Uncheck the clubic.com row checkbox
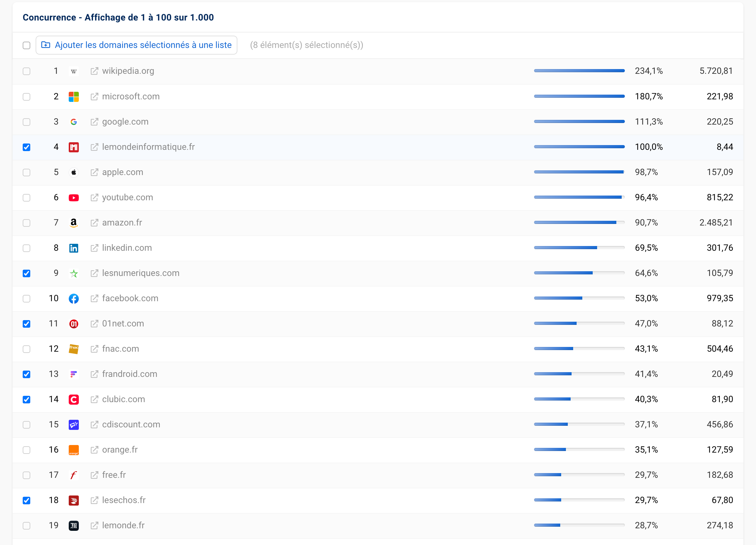The width and height of the screenshot is (756, 545). (27, 400)
